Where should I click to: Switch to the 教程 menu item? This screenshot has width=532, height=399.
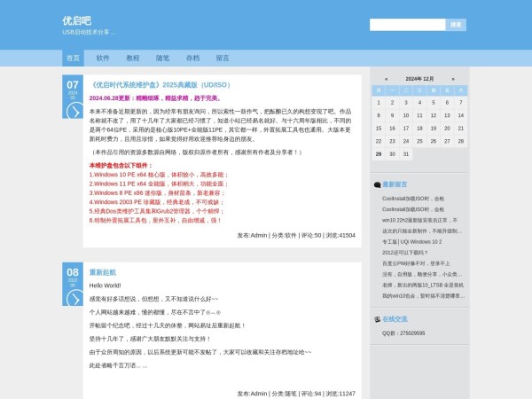pos(133,58)
